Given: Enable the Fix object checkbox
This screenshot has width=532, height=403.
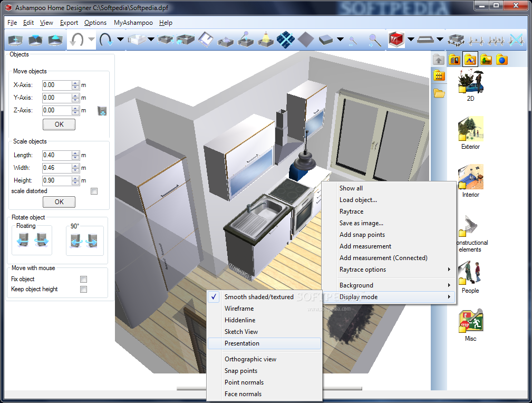Looking at the screenshot, I should [x=83, y=279].
